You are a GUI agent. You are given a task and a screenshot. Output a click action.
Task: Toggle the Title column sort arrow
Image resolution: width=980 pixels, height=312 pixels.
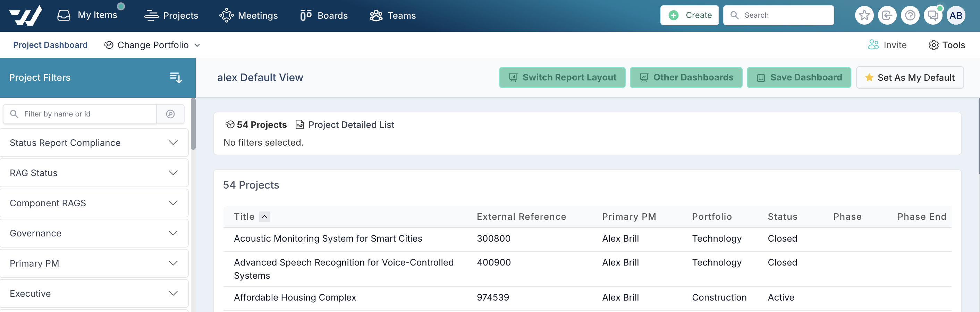(264, 217)
